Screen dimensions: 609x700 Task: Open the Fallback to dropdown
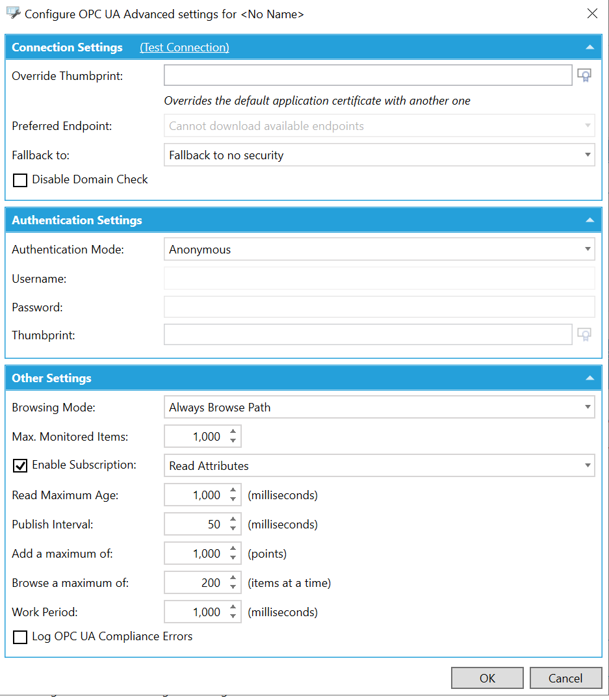[x=379, y=155]
